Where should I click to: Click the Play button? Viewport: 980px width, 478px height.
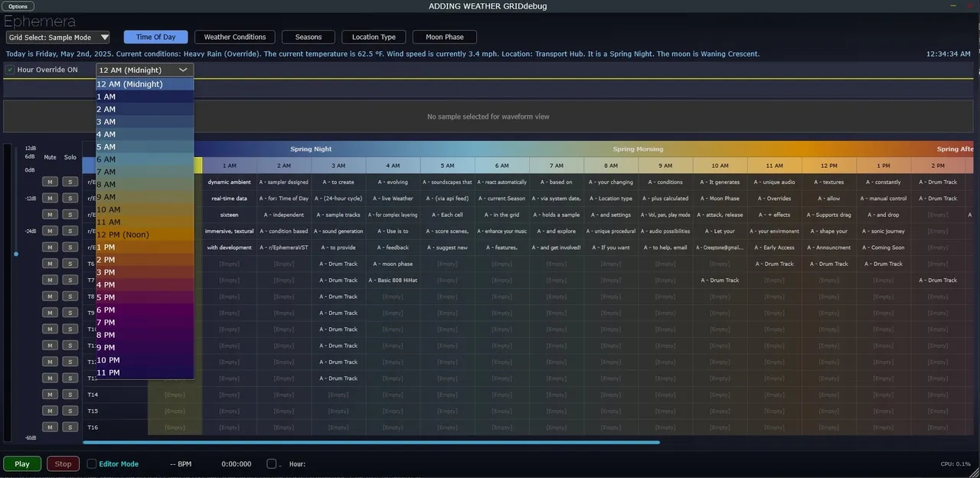tap(22, 463)
